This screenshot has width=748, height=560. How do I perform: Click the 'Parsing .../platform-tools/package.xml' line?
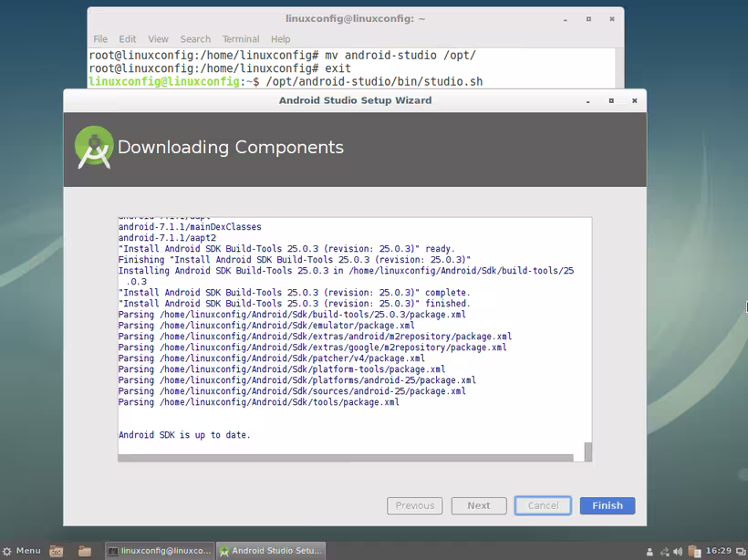tap(282, 369)
